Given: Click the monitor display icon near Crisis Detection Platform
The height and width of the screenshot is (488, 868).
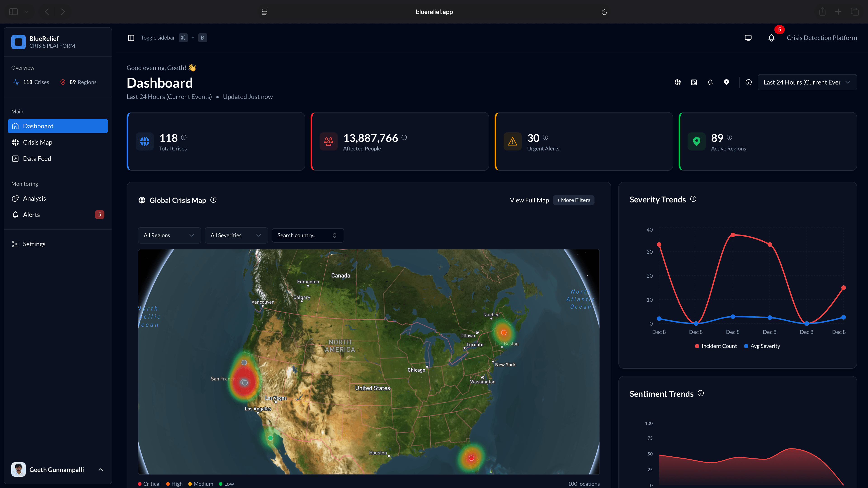Looking at the screenshot, I should click(x=748, y=38).
